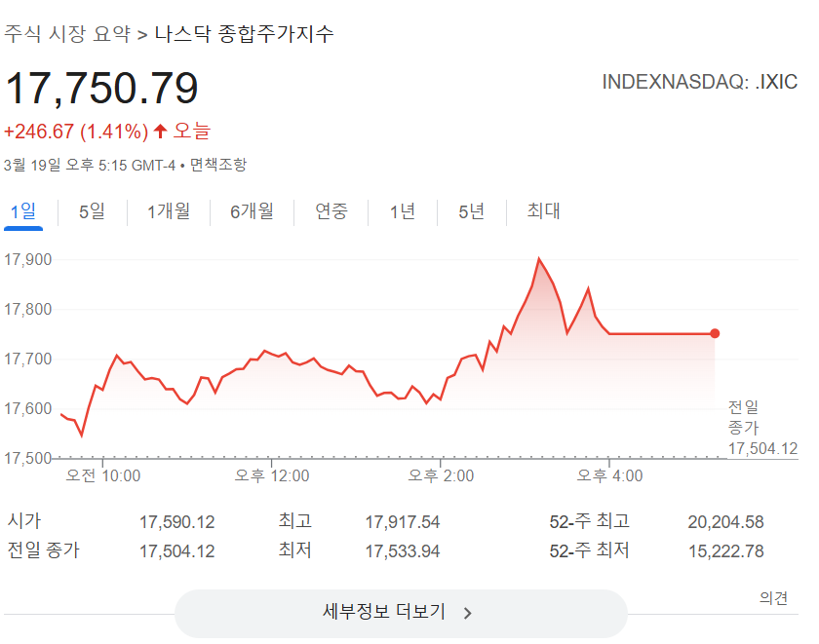This screenshot has width=819, height=644.
Task: Open the 6개월 price history
Action: point(253,210)
